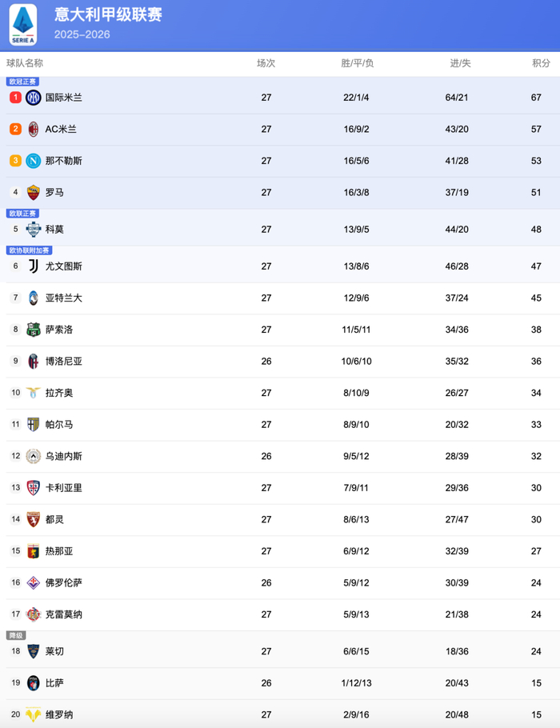The width and height of the screenshot is (560, 728).
Task: Click the Serie A league logo
Action: 22,24
